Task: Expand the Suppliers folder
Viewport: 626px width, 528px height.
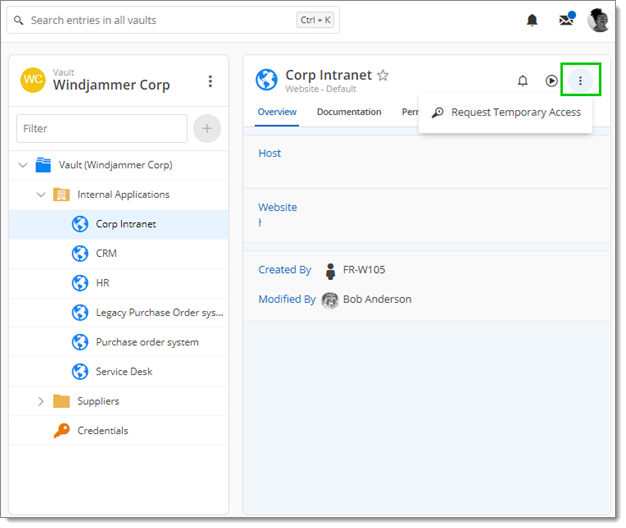Action: tap(41, 401)
